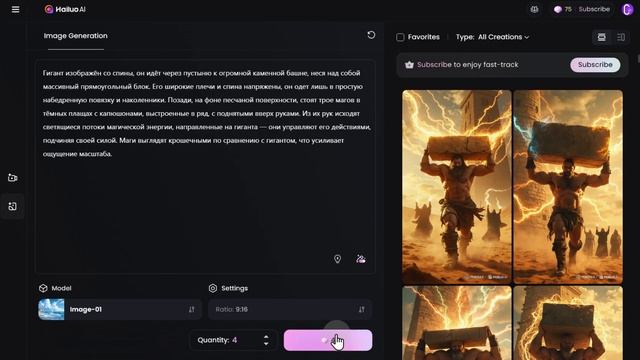The height and width of the screenshot is (360, 640).
Task: Toggle the Favorites checkbox
Action: pyautogui.click(x=400, y=37)
